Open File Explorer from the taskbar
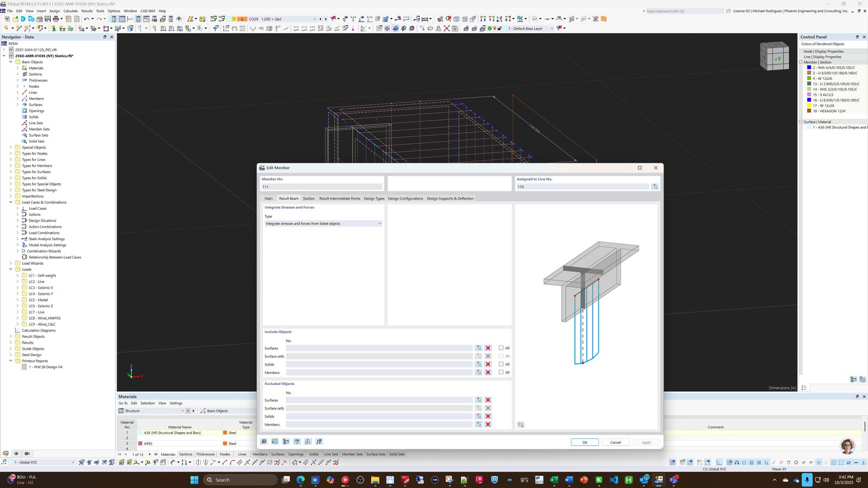The width and height of the screenshot is (868, 488). coord(375,480)
